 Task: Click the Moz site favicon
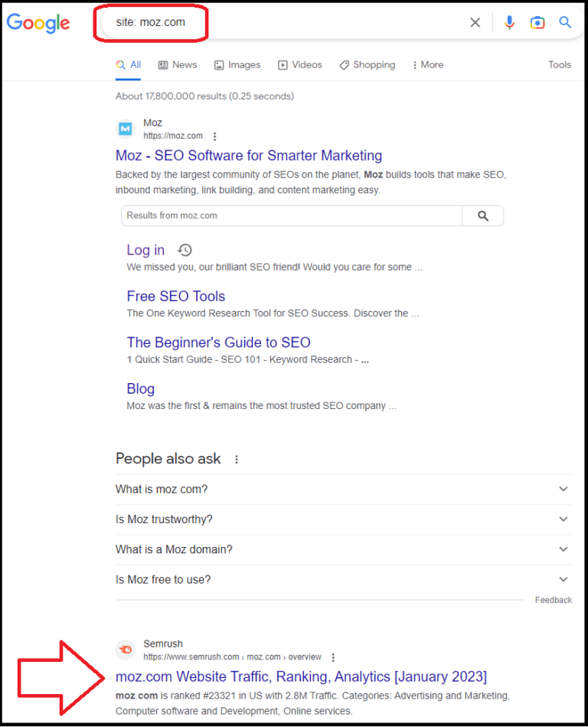124,128
